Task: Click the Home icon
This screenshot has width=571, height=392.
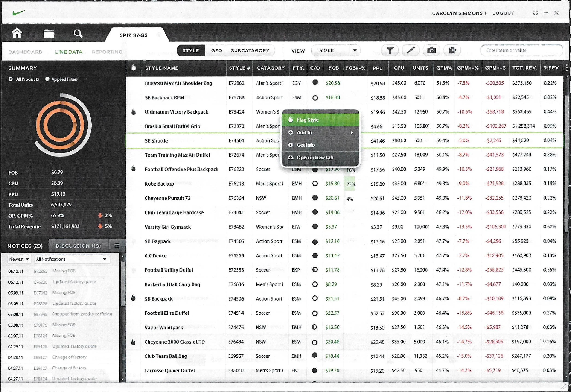Action: [x=17, y=33]
